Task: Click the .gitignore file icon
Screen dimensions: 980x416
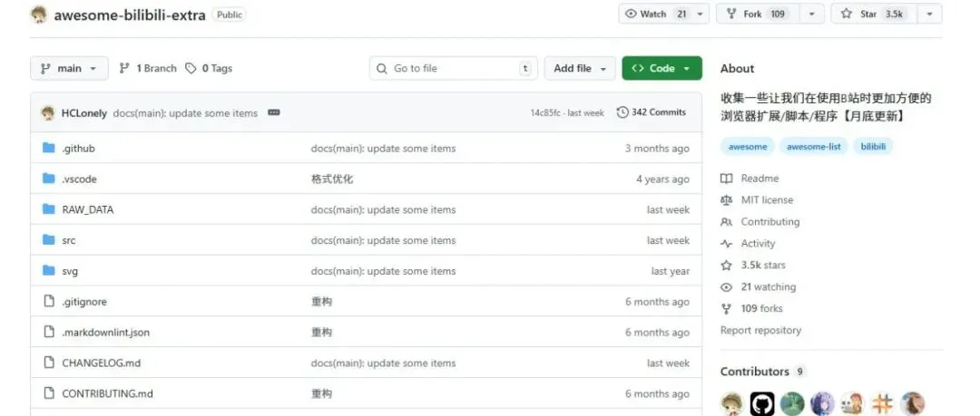Action: coord(49,301)
